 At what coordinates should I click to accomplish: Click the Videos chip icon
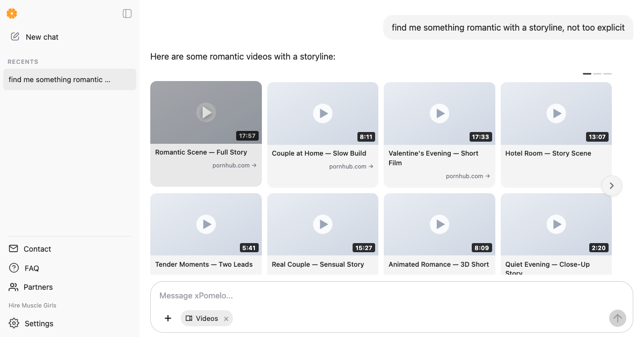189,319
